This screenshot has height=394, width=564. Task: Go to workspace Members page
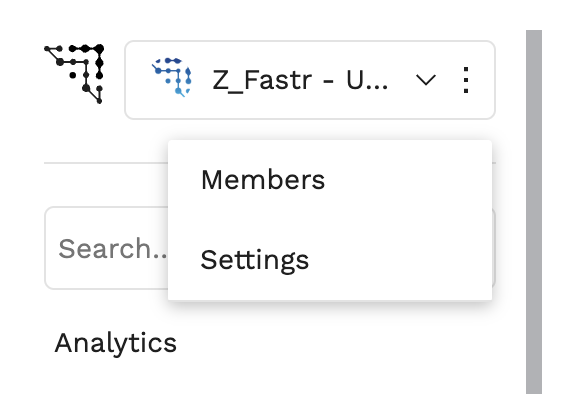pyautogui.click(x=263, y=180)
